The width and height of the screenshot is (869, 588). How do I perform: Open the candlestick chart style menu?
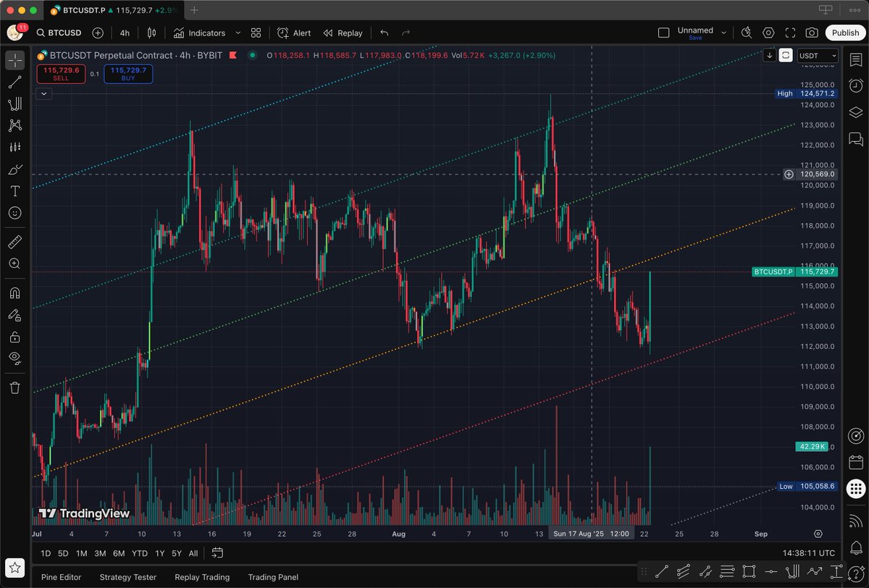(151, 33)
